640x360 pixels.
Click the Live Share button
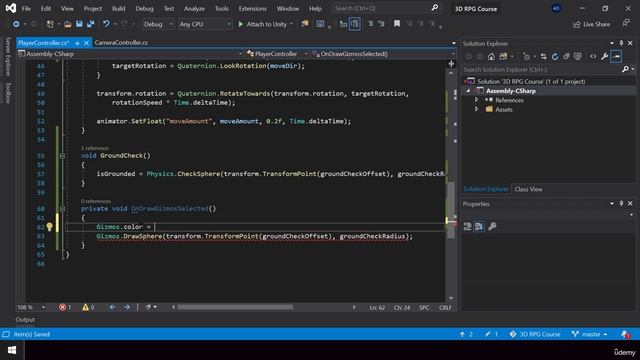(591, 24)
